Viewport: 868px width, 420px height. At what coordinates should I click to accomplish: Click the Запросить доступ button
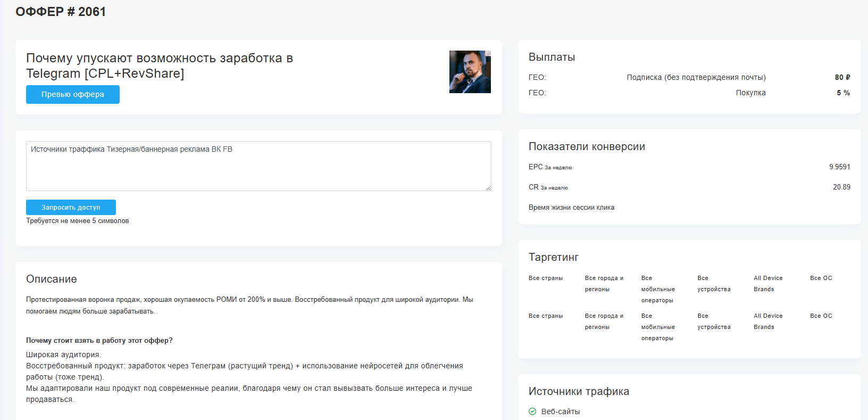click(71, 208)
